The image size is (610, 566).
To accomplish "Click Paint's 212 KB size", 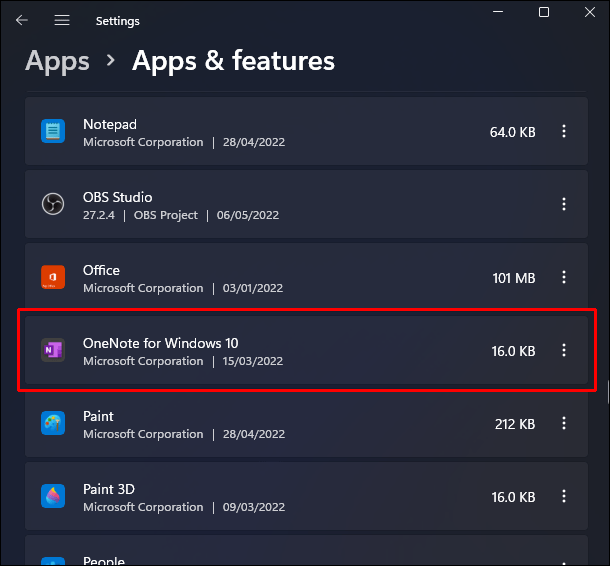I will click(515, 424).
